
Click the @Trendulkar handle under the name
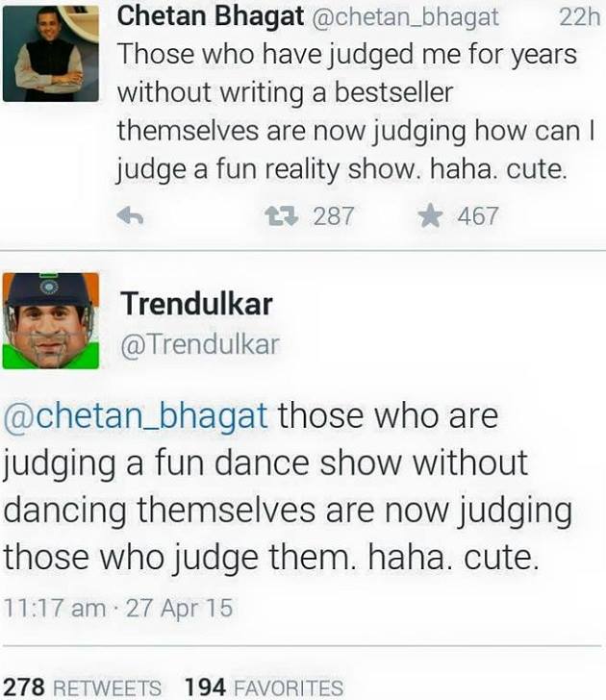[200, 344]
